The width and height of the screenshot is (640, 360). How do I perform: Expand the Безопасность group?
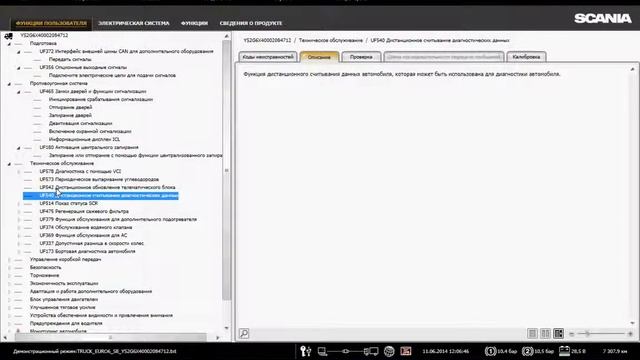pos(9,268)
